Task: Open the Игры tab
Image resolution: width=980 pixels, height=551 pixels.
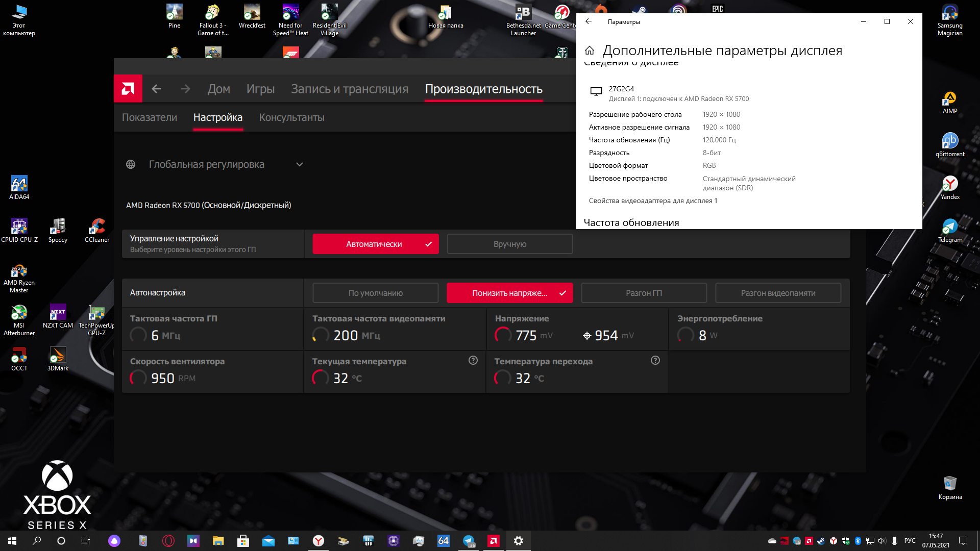Action: point(260,89)
